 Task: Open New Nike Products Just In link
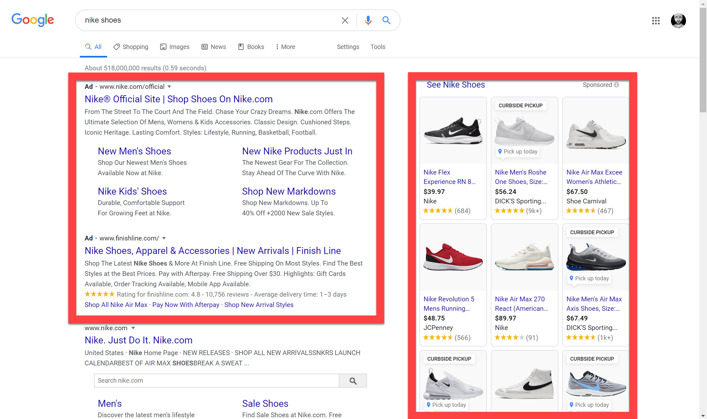(x=297, y=151)
